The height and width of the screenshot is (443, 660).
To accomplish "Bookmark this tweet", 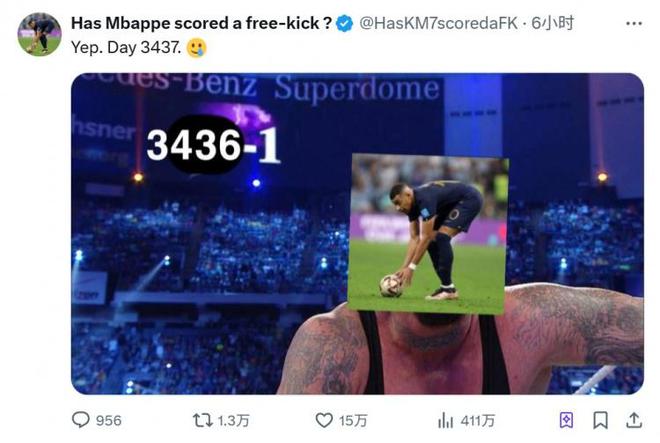I will click(600, 420).
